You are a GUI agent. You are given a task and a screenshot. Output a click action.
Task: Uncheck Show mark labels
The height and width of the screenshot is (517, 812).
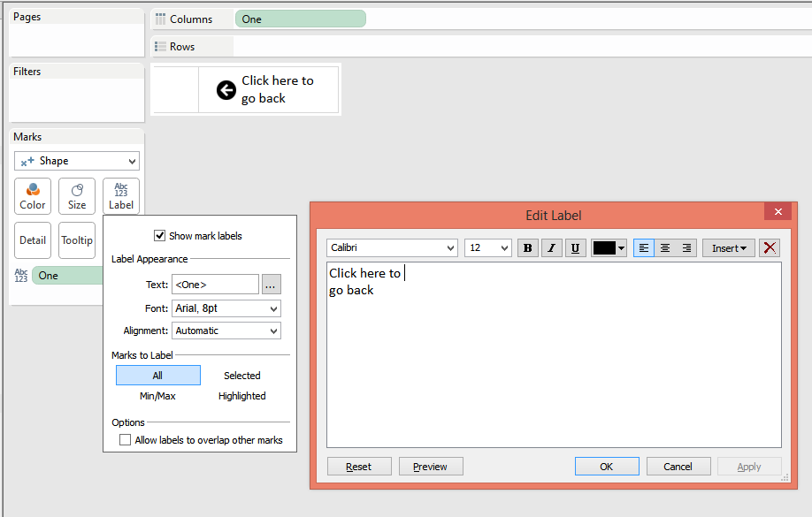click(159, 235)
